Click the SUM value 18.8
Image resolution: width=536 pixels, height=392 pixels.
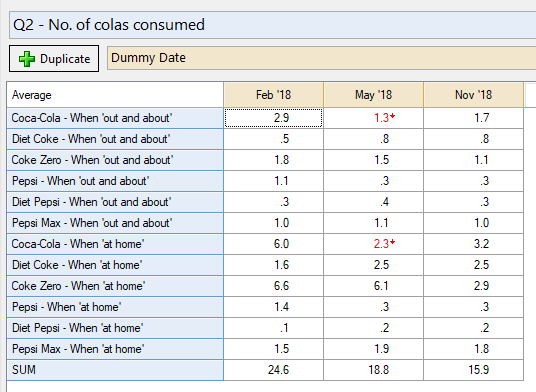373,370
